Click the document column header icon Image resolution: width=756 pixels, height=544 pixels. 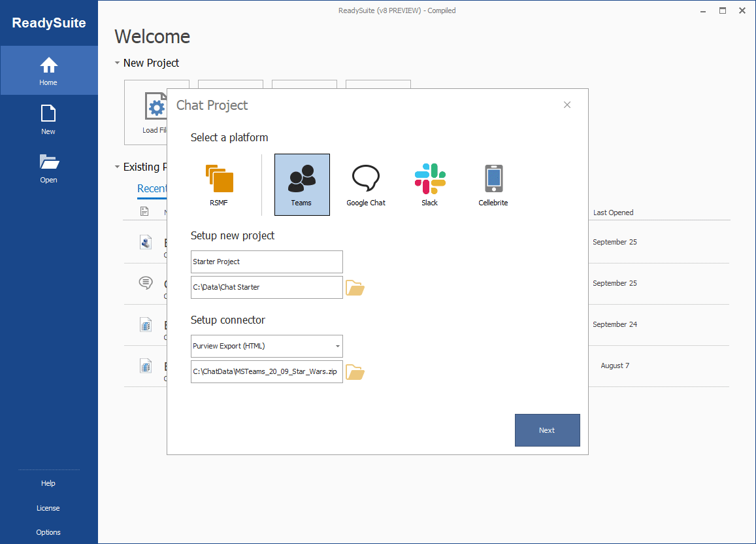click(x=144, y=211)
